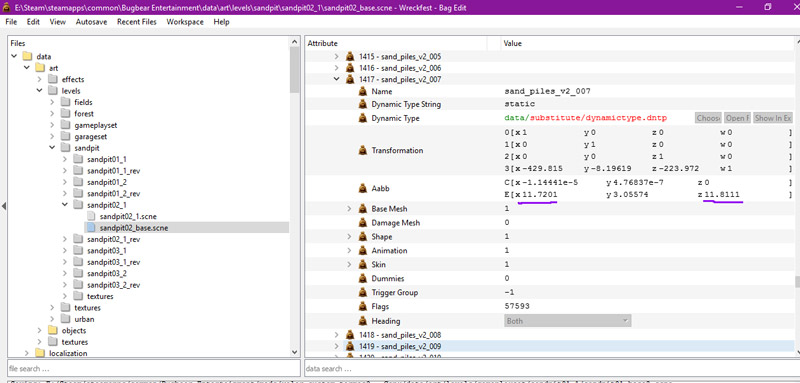This screenshot has height=383, width=800.
Task: Click the objects folder icon
Action: 53,330
